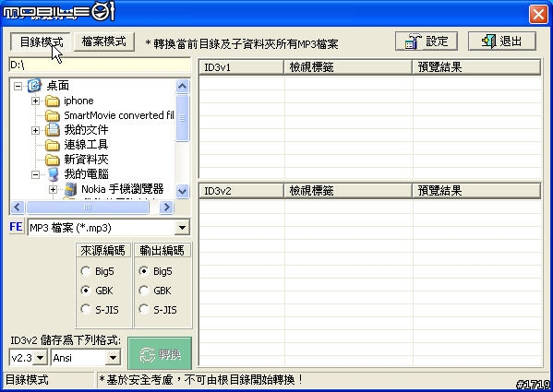Viewport: 553px width, 392px height.
Task: Expand the iphone folder node
Action: tap(35, 101)
